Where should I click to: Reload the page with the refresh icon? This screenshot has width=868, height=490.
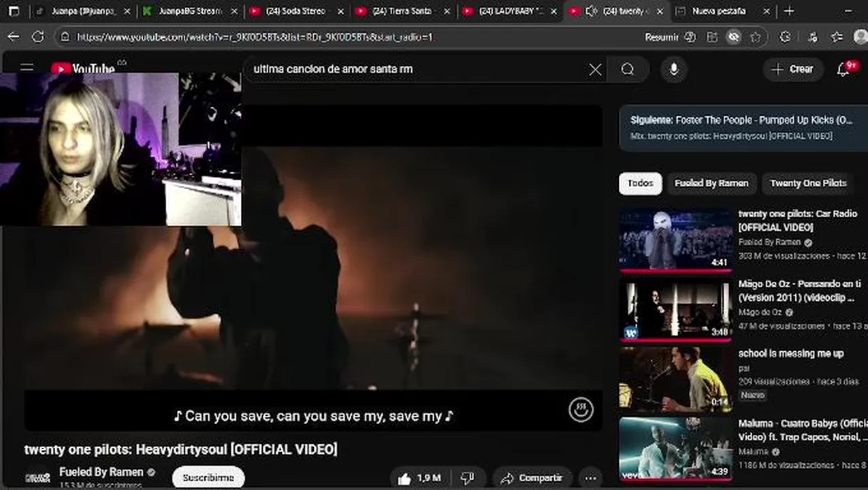click(x=38, y=37)
